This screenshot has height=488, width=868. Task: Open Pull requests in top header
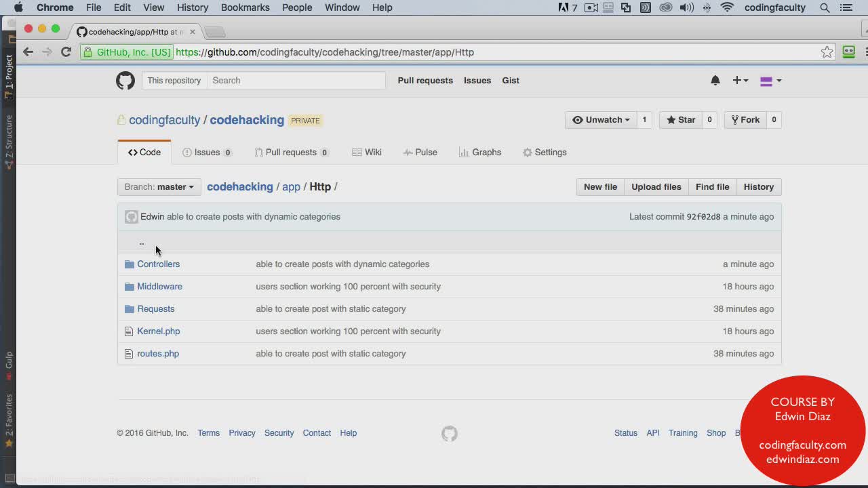coord(425,81)
